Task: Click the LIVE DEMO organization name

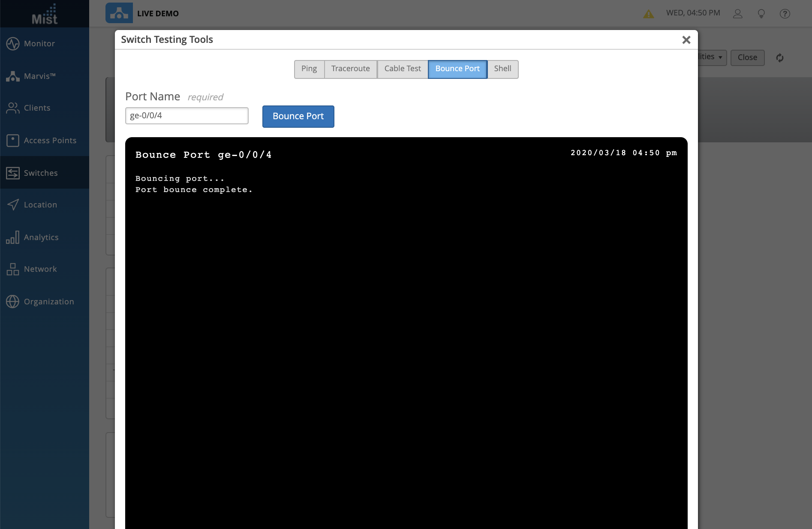Action: tap(158, 14)
